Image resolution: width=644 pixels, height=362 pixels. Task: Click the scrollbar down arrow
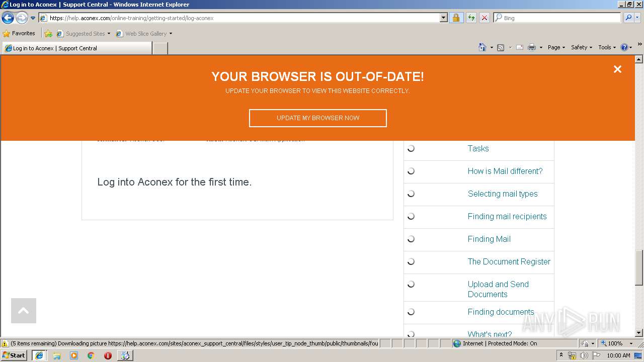(x=639, y=332)
